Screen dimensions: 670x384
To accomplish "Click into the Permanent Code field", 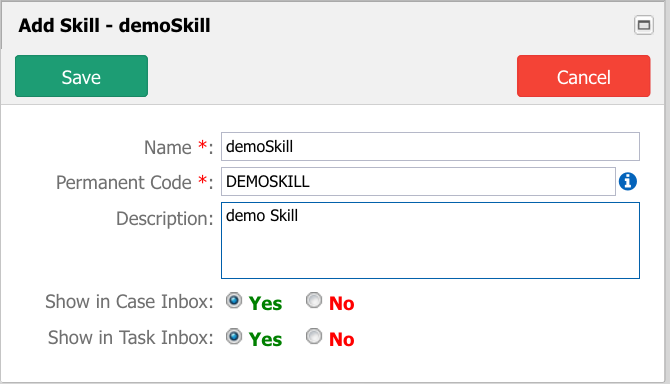I will pos(418,182).
